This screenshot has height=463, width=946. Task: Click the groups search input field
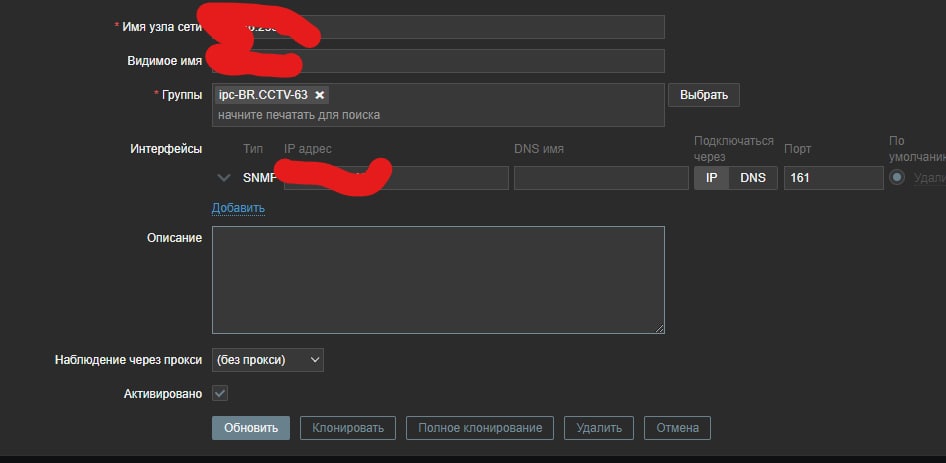click(x=438, y=115)
